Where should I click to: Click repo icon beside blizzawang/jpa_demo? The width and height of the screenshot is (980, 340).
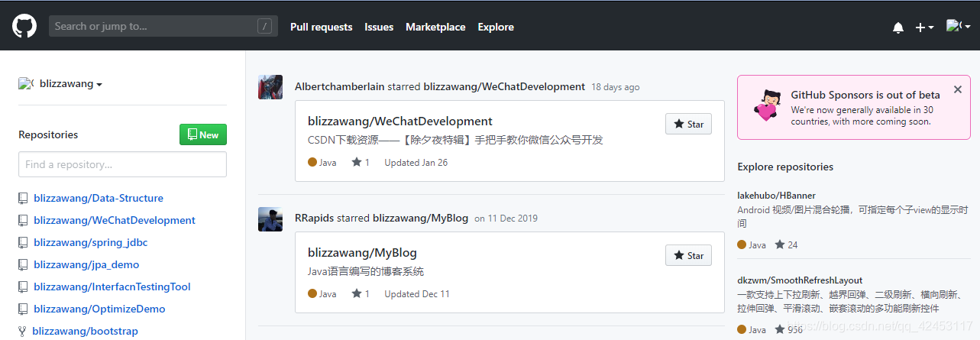pos(23,264)
